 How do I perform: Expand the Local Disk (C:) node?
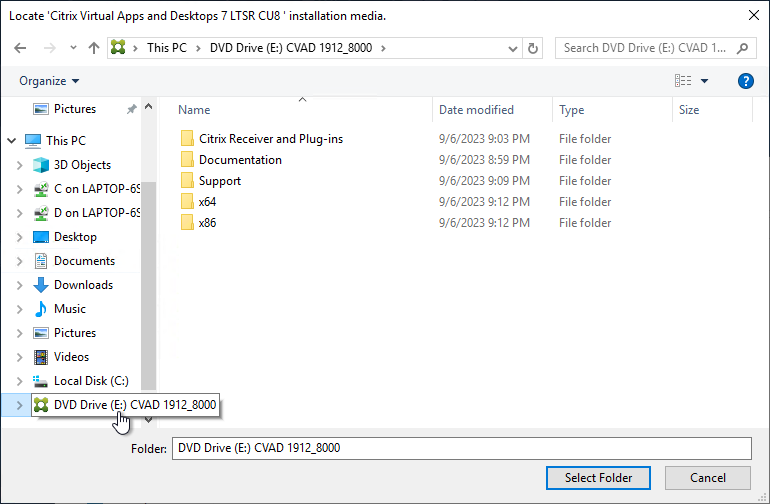pos(20,382)
